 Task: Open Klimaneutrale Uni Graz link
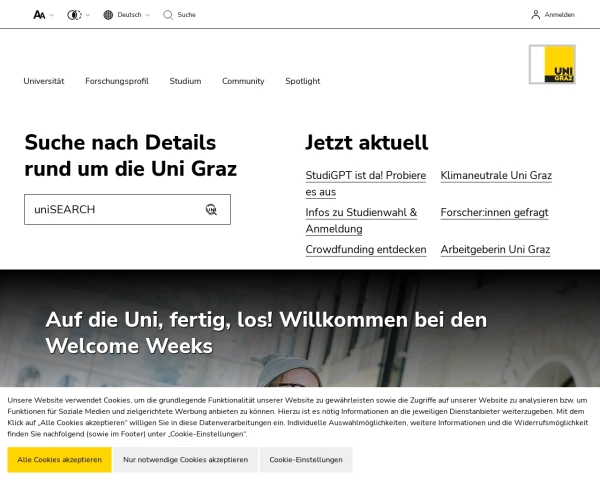click(x=496, y=175)
